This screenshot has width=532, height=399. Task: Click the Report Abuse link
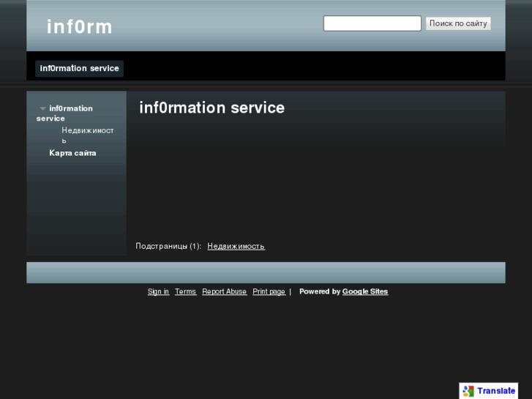tap(225, 291)
